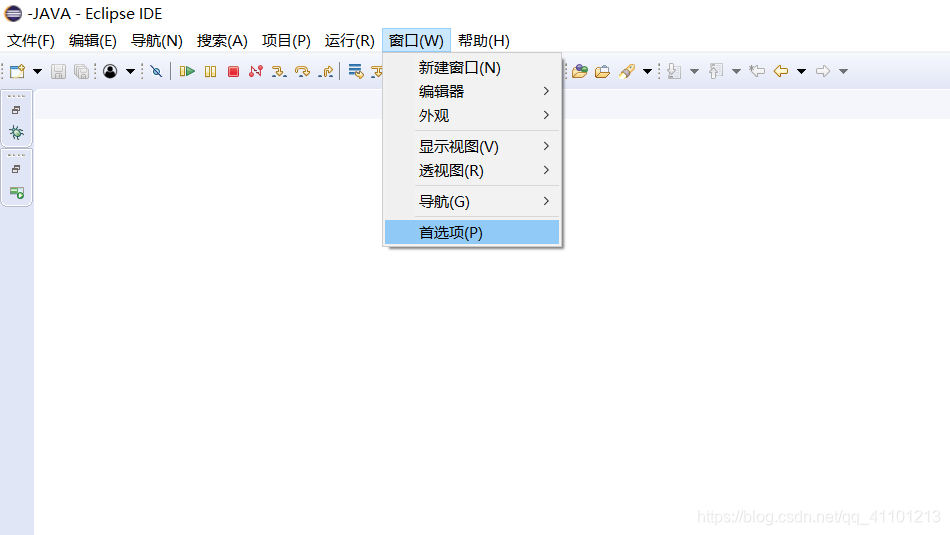Open the 文件(F) menu

pyautogui.click(x=31, y=41)
